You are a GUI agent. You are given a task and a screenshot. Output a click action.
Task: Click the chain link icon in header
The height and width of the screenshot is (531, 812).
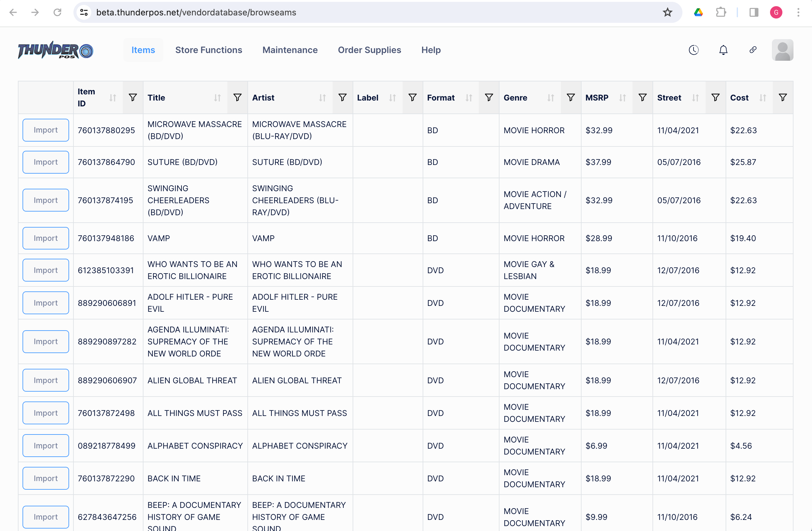(x=753, y=50)
